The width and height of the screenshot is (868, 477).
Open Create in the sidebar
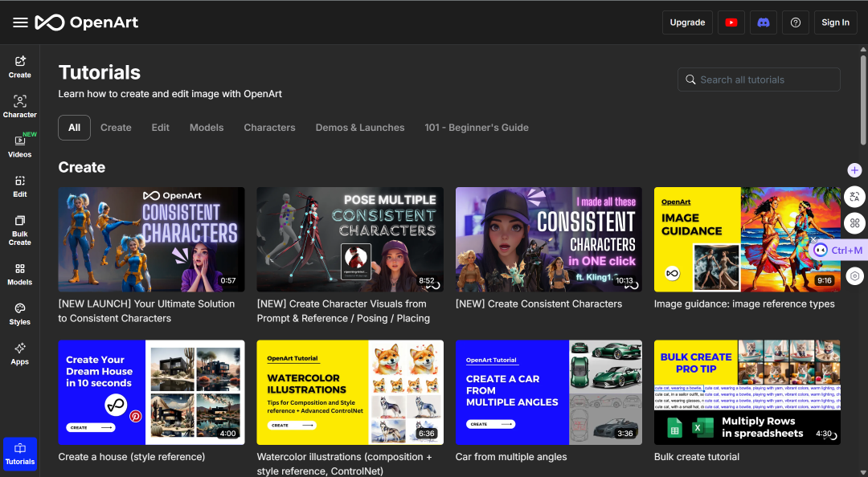coord(20,67)
